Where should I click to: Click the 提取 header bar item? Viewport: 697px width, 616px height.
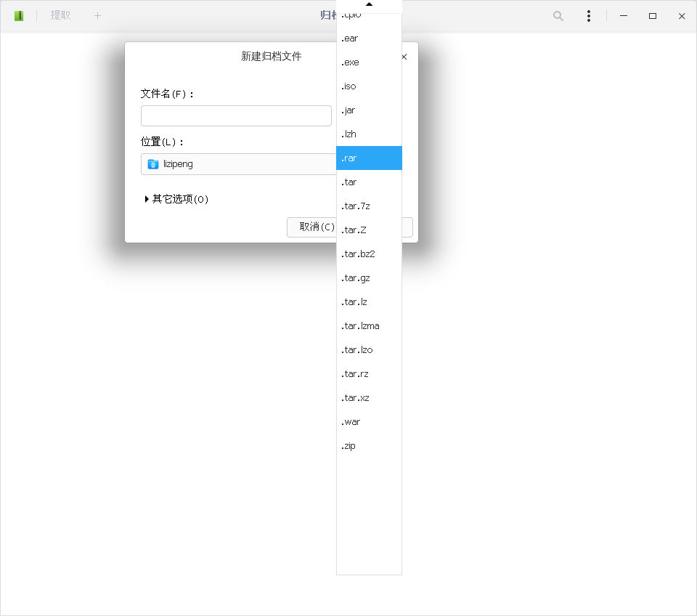click(60, 15)
